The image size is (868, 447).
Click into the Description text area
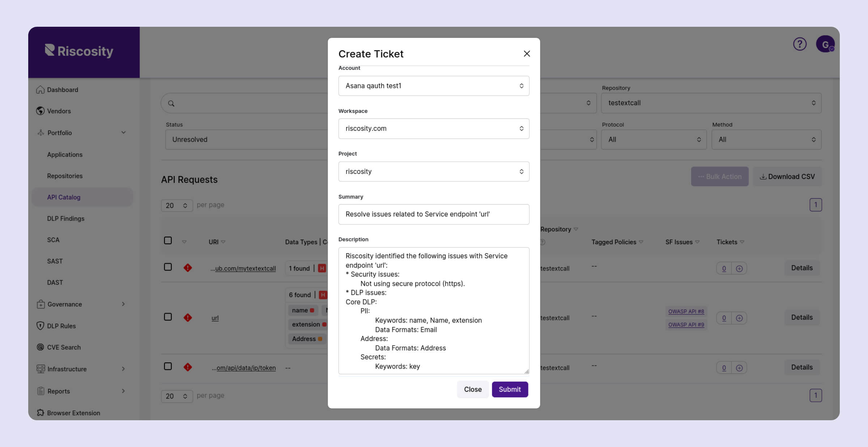[x=434, y=311]
